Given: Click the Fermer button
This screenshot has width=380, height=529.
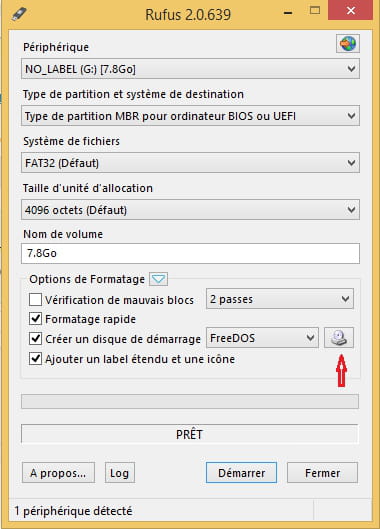Looking at the screenshot, I should 322,473.
